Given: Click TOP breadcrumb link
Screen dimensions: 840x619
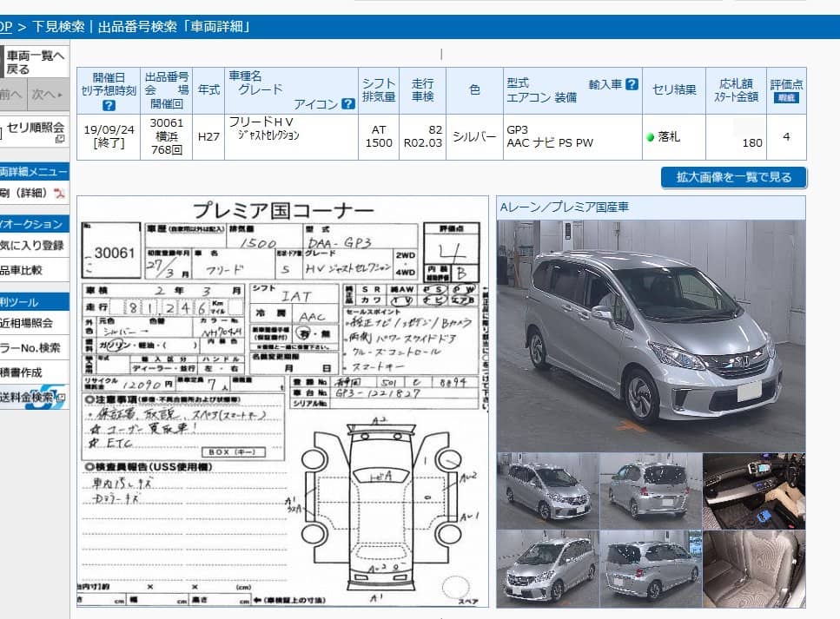Looking at the screenshot, I should click(5, 27).
